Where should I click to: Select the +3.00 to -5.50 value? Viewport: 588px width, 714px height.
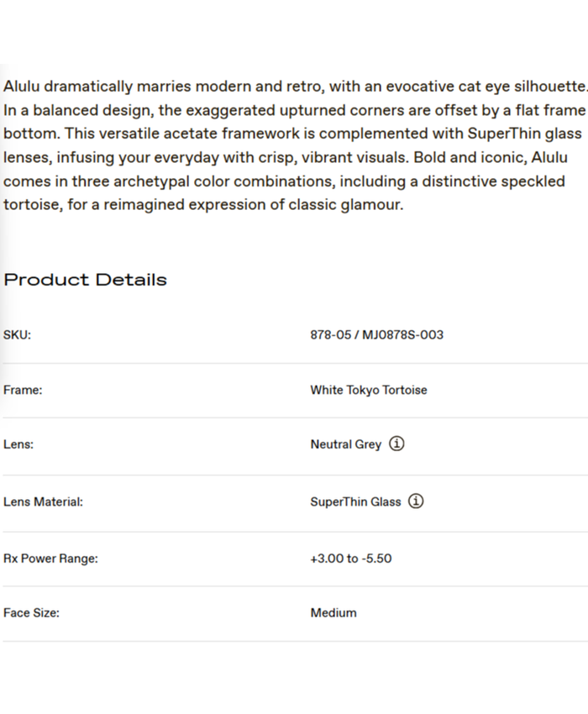point(350,559)
